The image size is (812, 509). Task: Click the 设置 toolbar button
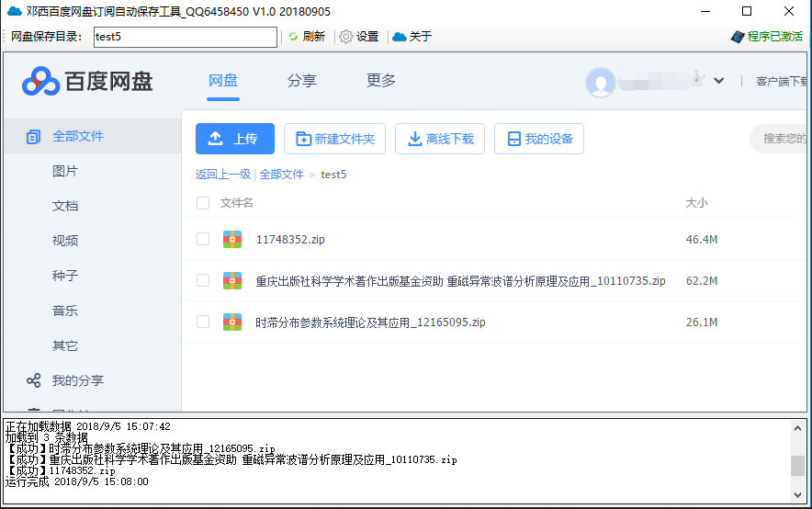click(359, 37)
